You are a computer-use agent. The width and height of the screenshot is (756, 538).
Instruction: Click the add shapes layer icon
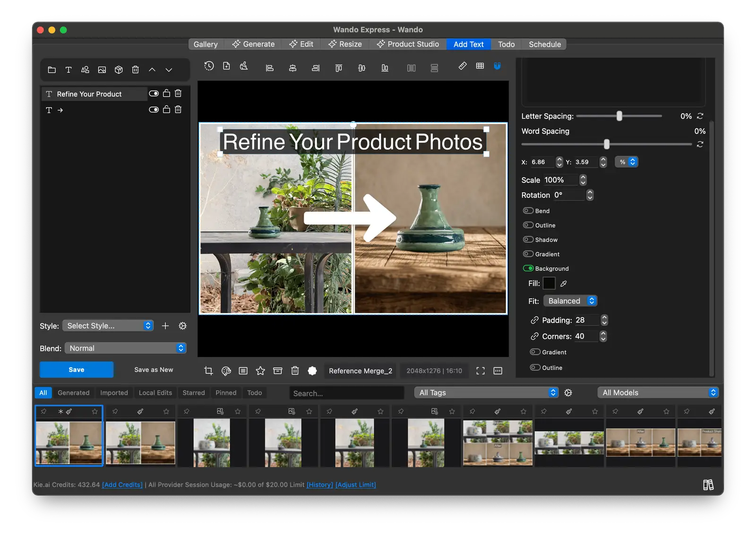[x=85, y=70]
